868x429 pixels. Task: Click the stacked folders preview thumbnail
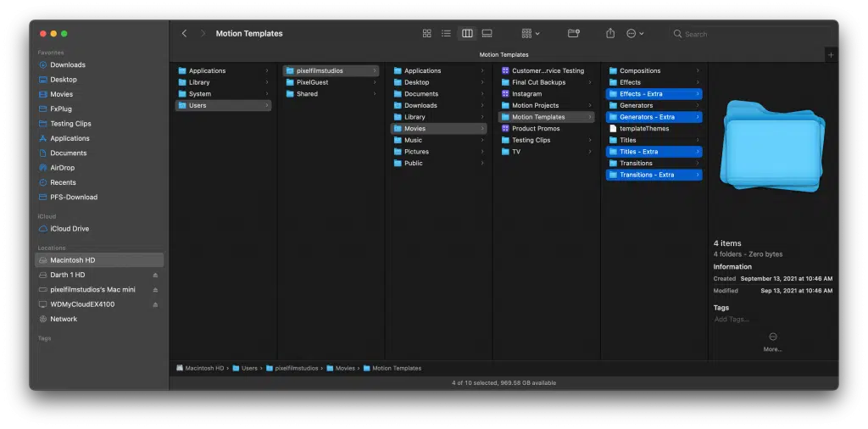773,146
